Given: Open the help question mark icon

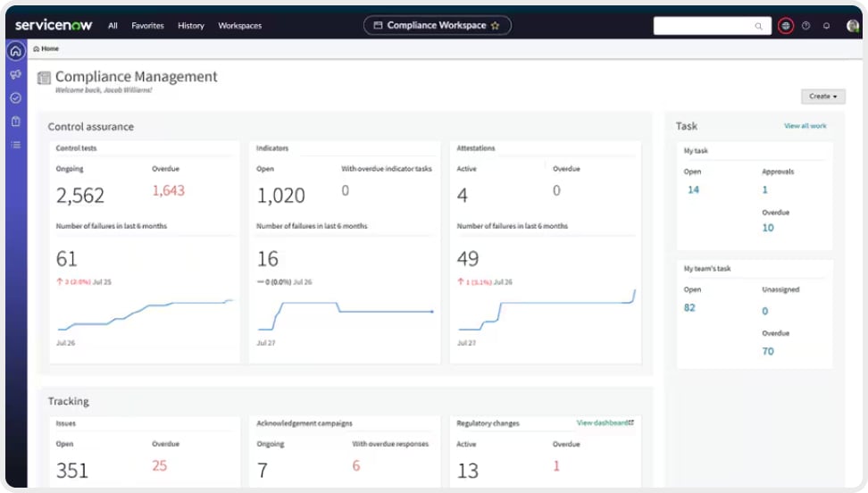Looking at the screenshot, I should pyautogui.click(x=806, y=26).
